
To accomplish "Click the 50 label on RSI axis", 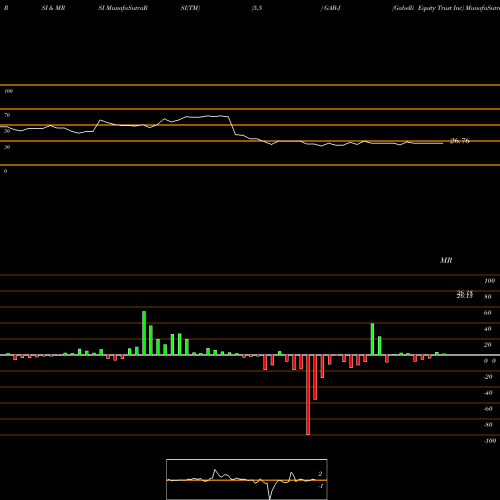I will [x=7, y=131].
